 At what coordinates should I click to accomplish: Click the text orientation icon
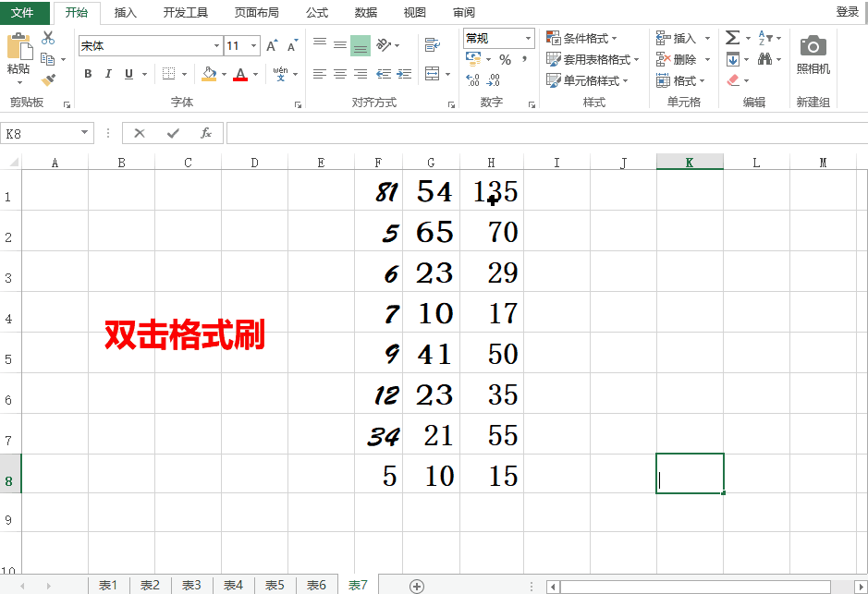pos(383,44)
